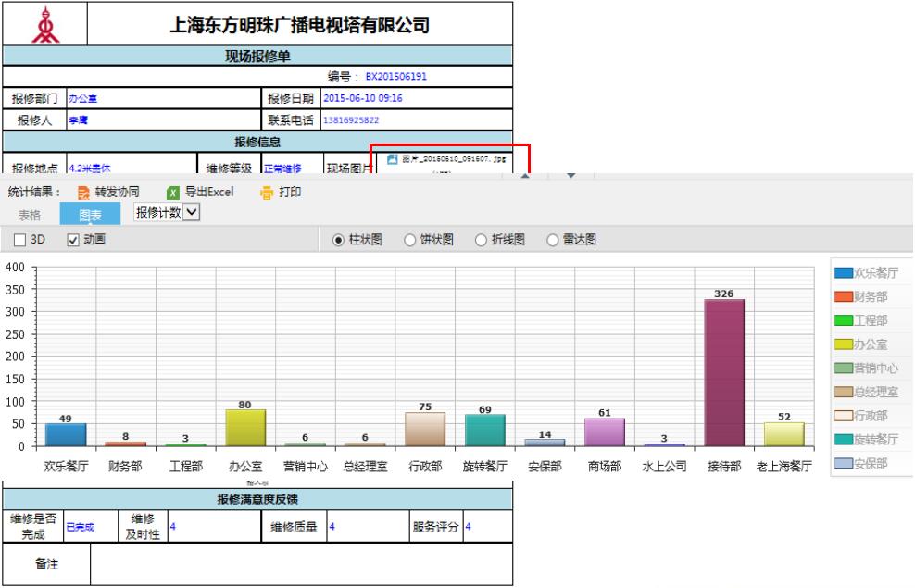Click the 转发协同 forward icon
The image size is (915, 588).
click(x=83, y=193)
